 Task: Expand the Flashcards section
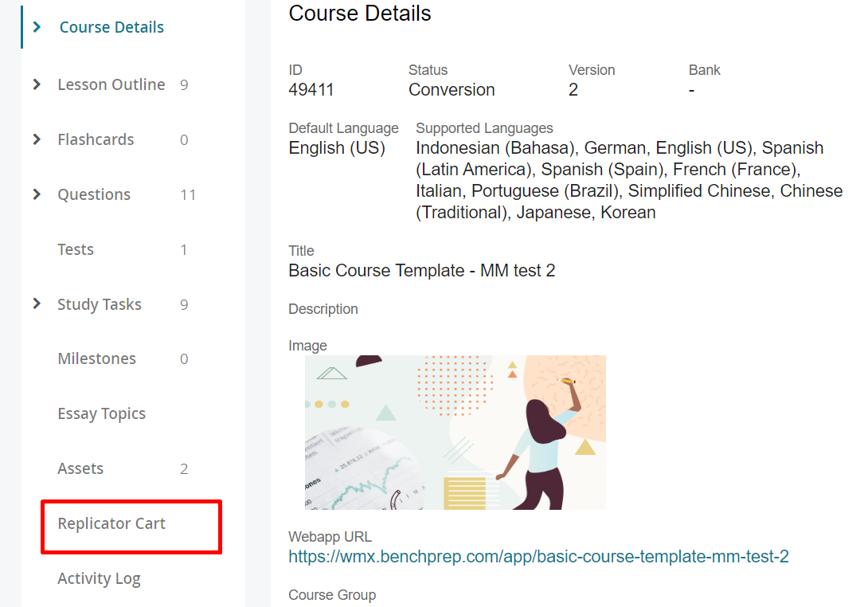click(x=36, y=139)
